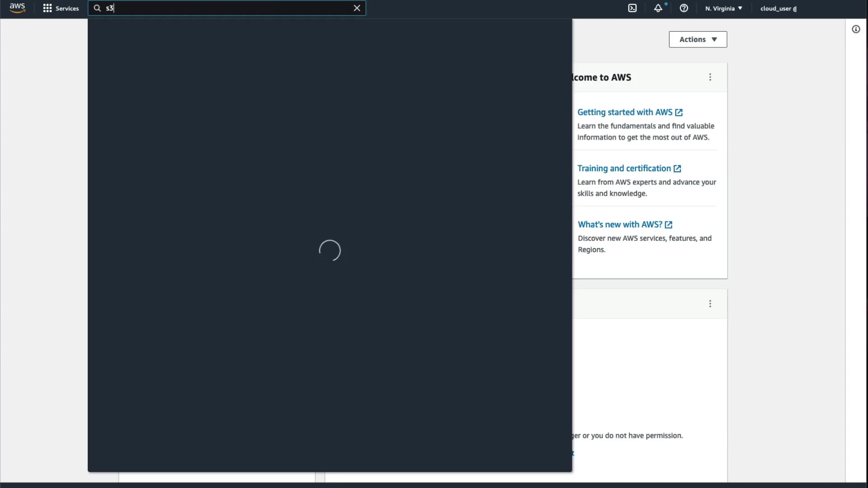
Task: Open the help question mark menu
Action: 684,8
